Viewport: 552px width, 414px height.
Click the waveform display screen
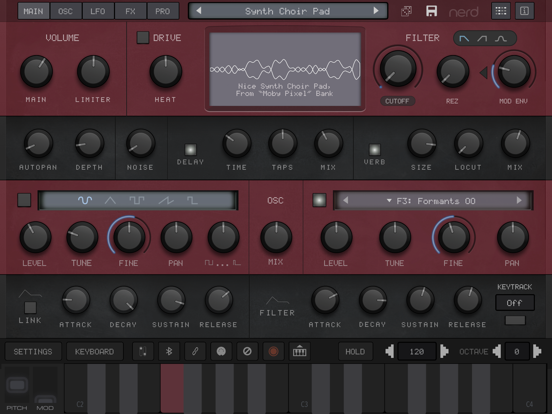coord(285,69)
